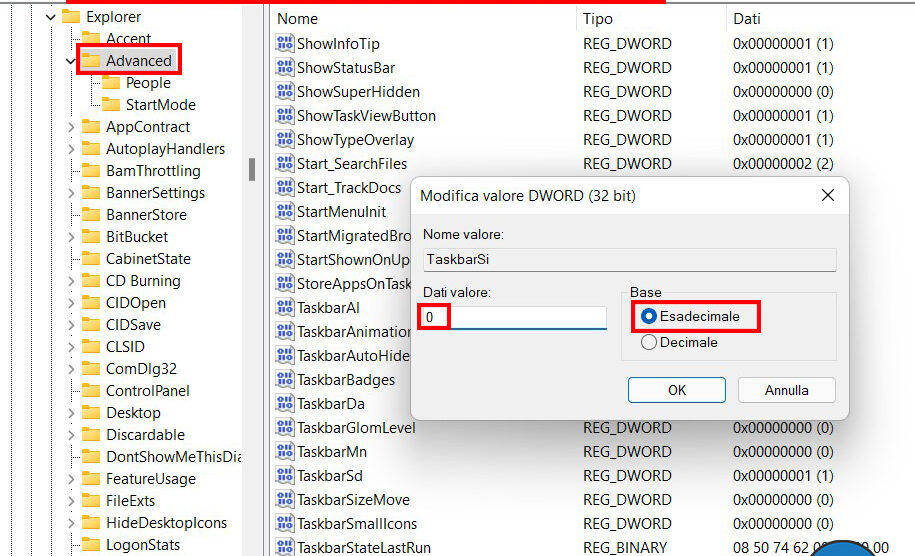Click the TaskbarMn DWORD value icon
Viewport: 915px width, 556px height.
[x=285, y=451]
